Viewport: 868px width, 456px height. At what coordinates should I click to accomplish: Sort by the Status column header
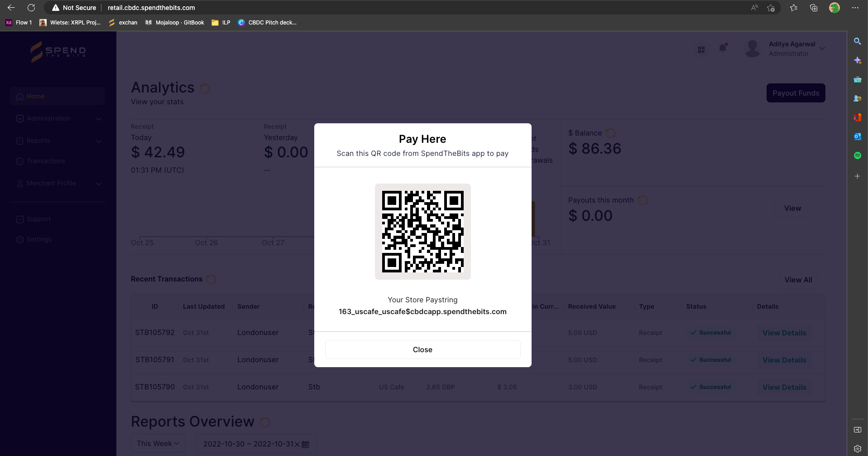click(x=696, y=306)
